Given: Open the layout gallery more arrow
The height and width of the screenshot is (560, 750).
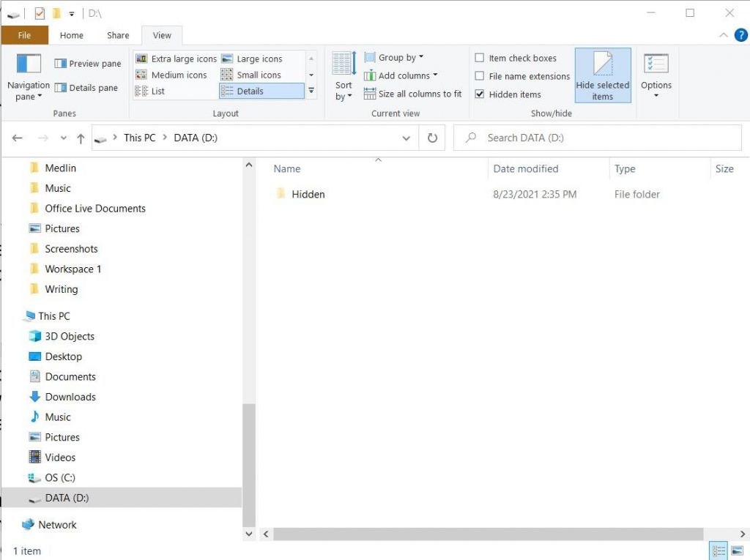Looking at the screenshot, I should (x=311, y=90).
